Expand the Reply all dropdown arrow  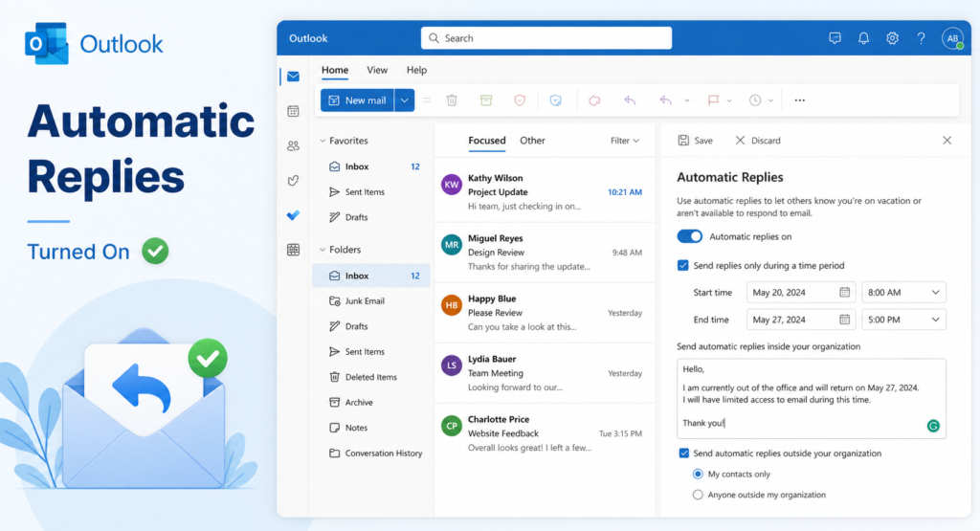(687, 100)
